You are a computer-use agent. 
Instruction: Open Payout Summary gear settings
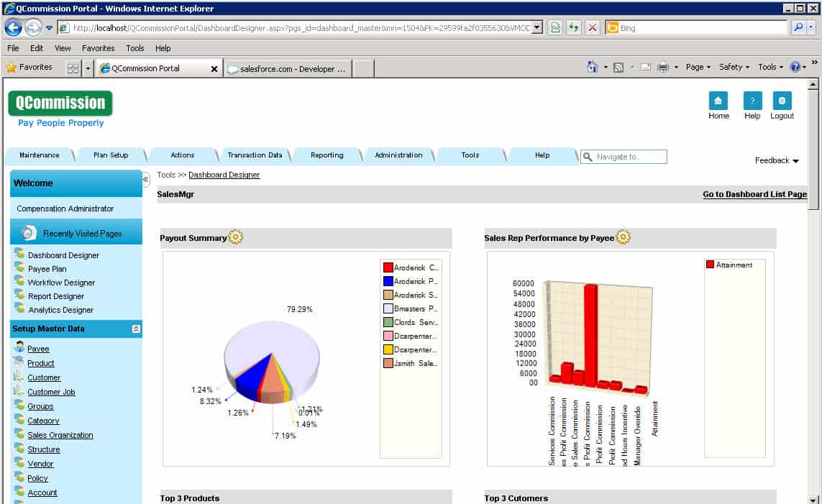[236, 237]
